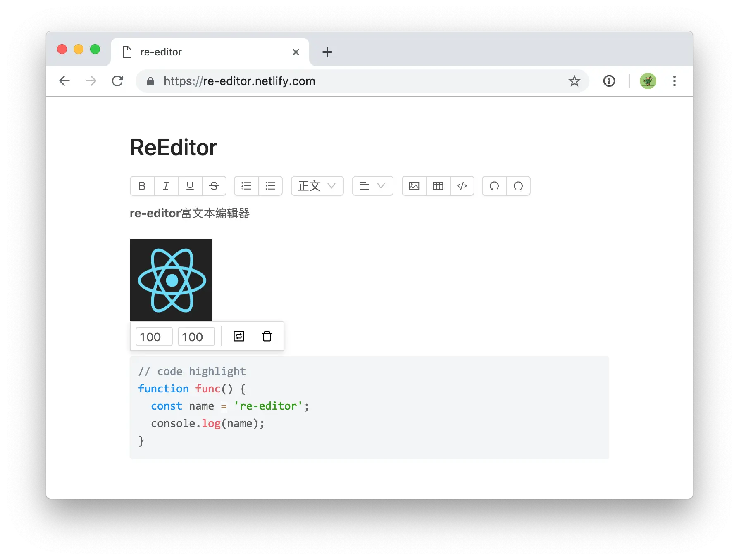Viewport: 739px width, 560px height.
Task: Click the ReEditor page heading
Action: pos(173,147)
